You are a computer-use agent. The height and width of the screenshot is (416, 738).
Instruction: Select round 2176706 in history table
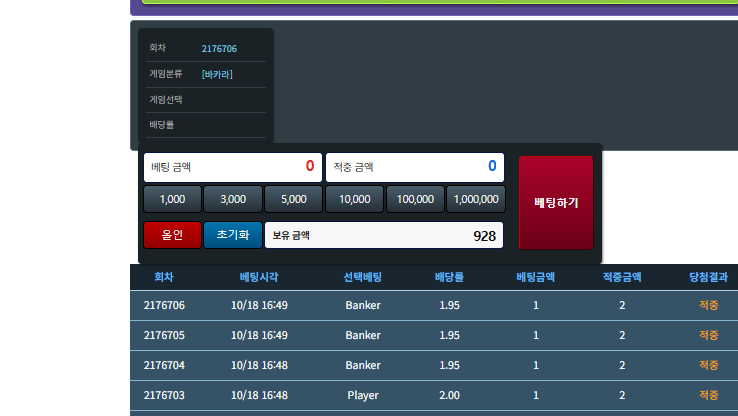pyautogui.click(x=164, y=305)
